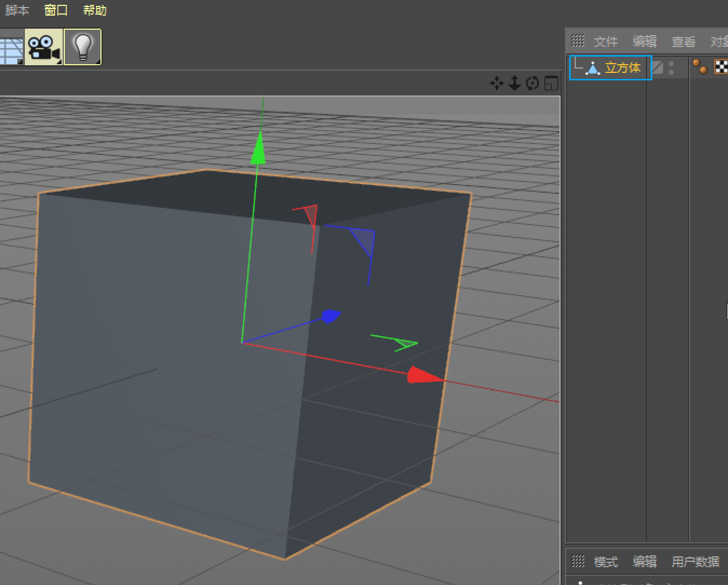Select the checkerboard UVW tag on 立方体
Viewport: 728px width, 585px height.
point(721,67)
